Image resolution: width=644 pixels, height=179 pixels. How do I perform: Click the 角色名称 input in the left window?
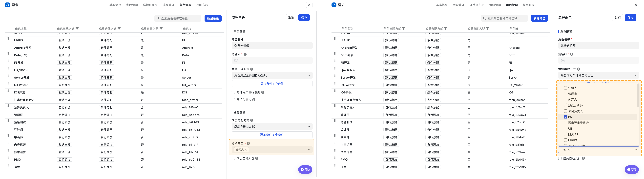272,46
